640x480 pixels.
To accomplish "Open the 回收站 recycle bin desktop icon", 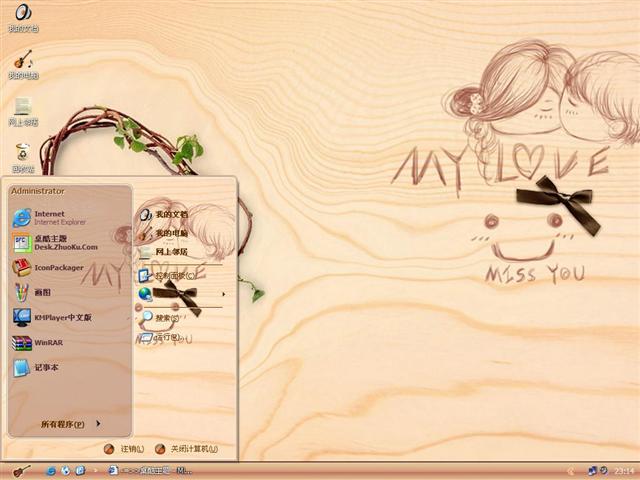I will (x=23, y=158).
